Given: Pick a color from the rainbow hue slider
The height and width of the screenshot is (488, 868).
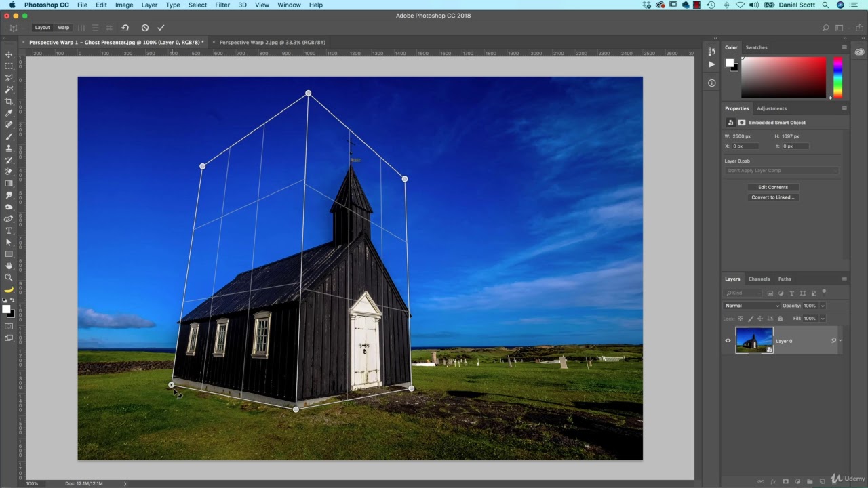Looking at the screenshot, I should (837, 77).
